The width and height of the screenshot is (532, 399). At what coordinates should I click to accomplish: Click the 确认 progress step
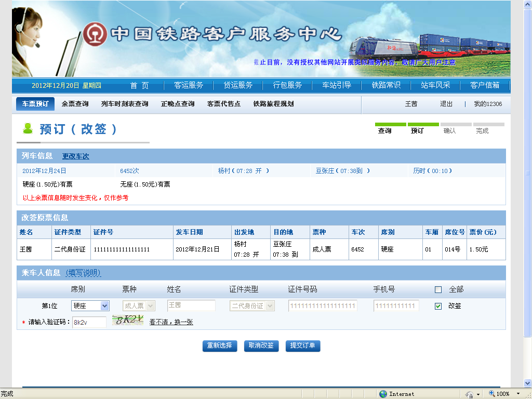pyautogui.click(x=449, y=131)
